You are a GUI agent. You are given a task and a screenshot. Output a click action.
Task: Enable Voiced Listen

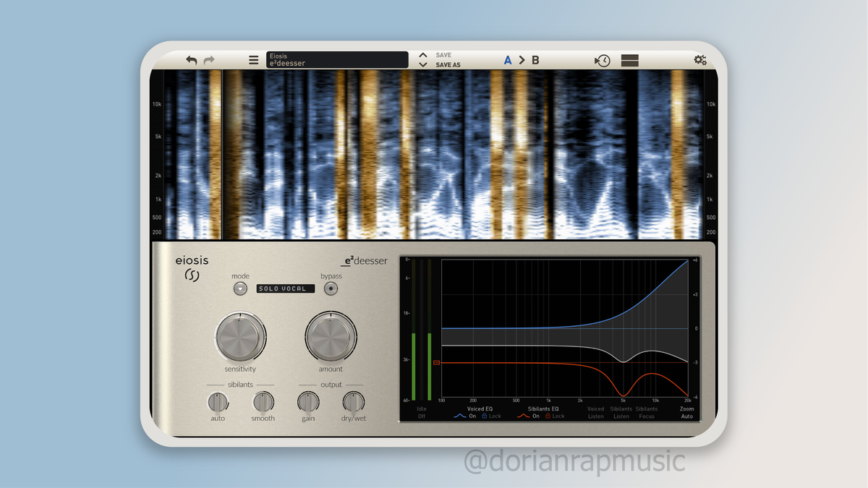(596, 413)
